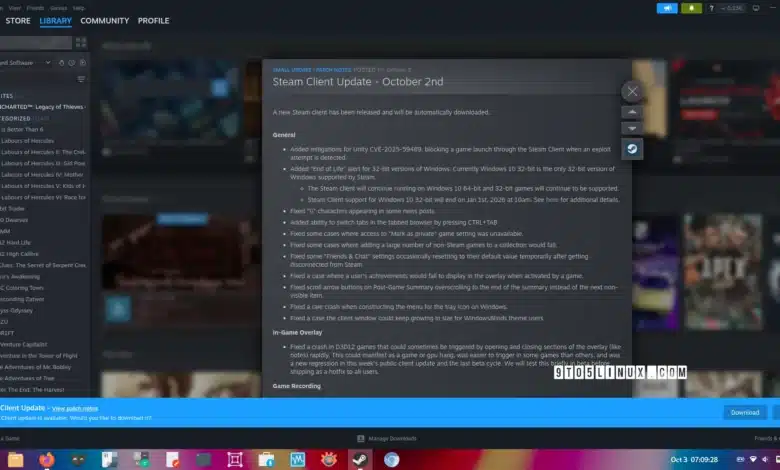The height and width of the screenshot is (470, 780).
Task: Select UNCHARTED Legacy of Thieves in sidebar
Action: [x=43, y=107]
